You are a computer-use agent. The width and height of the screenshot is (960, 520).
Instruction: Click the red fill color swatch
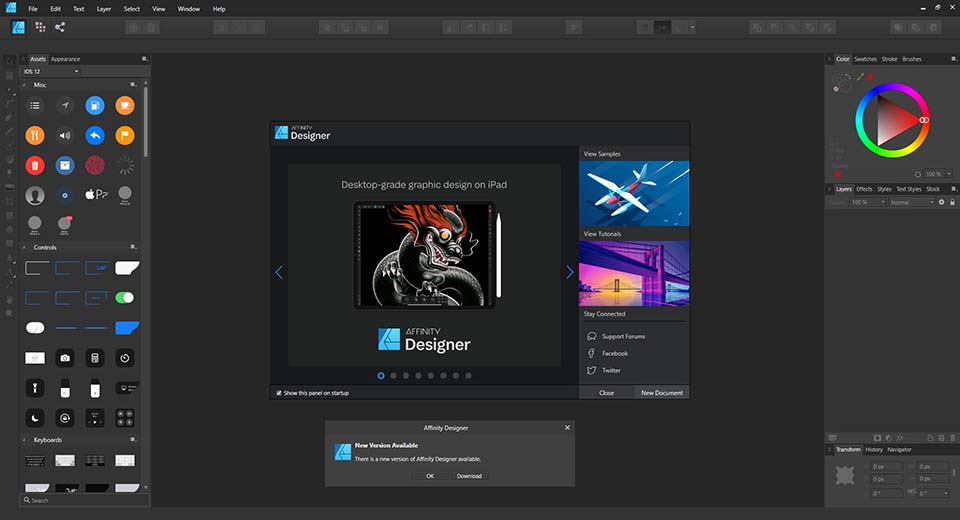click(869, 77)
